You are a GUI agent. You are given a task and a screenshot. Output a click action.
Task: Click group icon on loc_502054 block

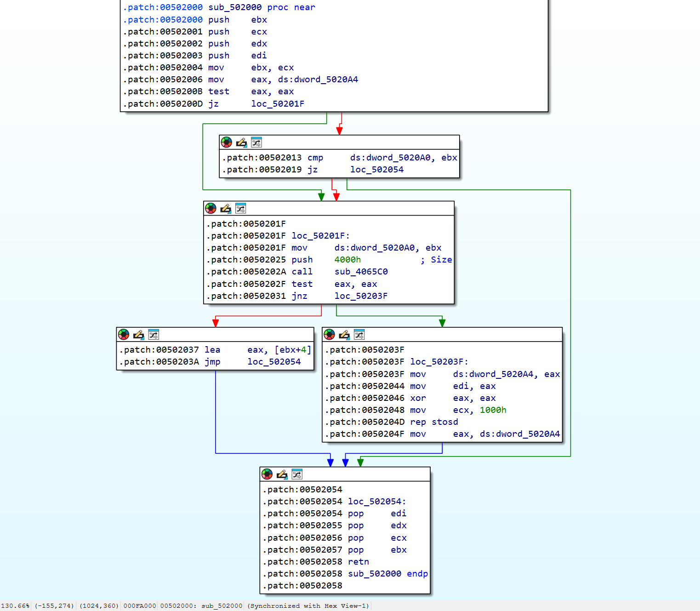click(x=297, y=474)
